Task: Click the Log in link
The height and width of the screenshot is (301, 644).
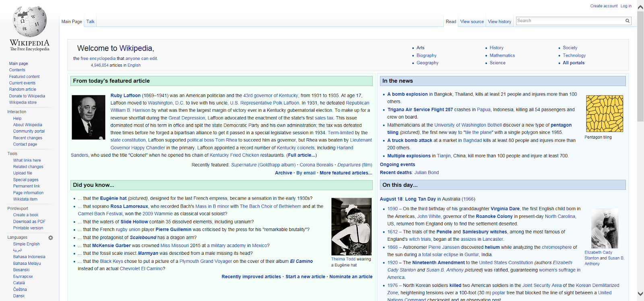Action: [x=626, y=6]
